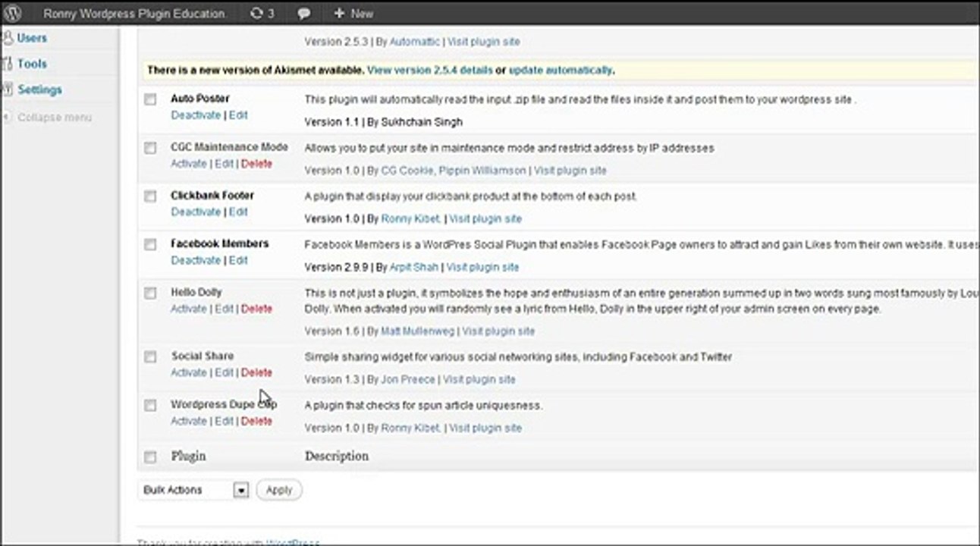The image size is (980, 546).
Task: Open Ronny Kibet link in Dupe Cop row
Action: point(410,428)
